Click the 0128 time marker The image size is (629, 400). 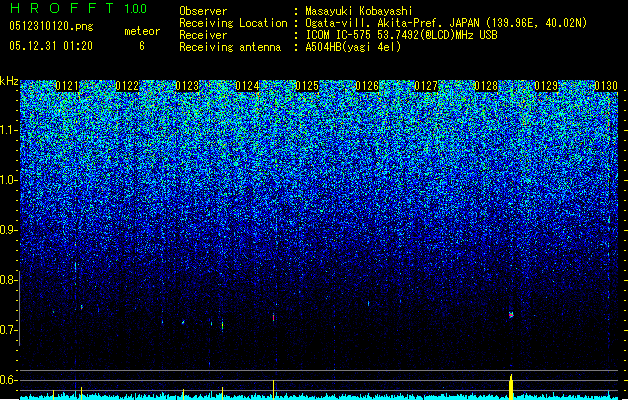tap(486, 86)
